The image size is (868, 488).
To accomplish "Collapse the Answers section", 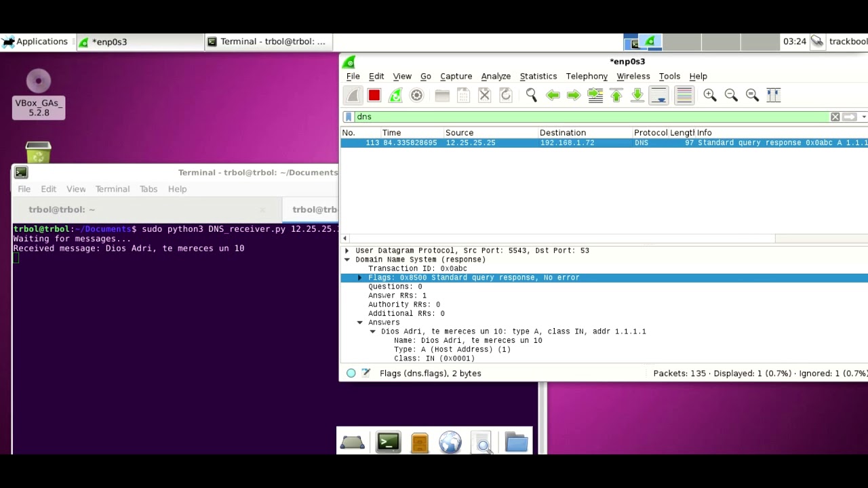I will tap(360, 323).
